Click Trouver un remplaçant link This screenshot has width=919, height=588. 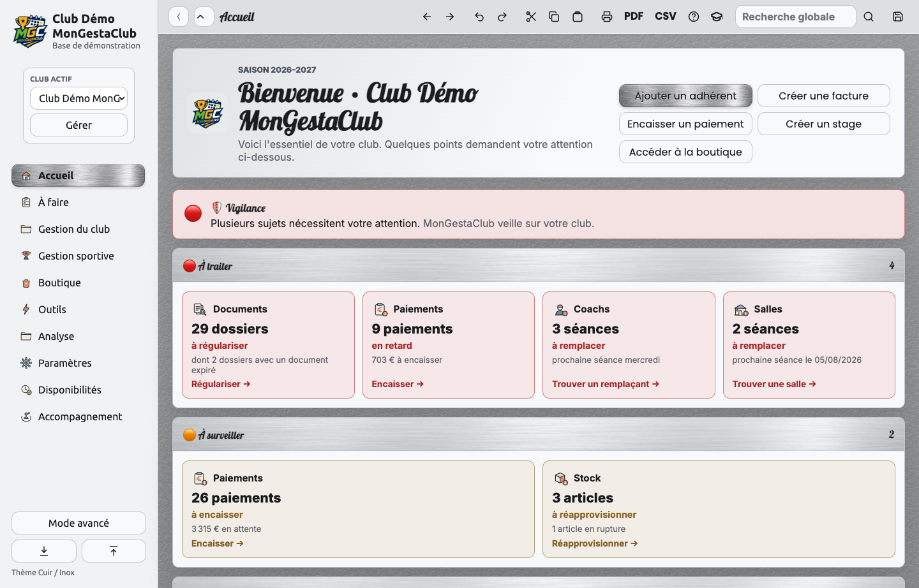[606, 384]
